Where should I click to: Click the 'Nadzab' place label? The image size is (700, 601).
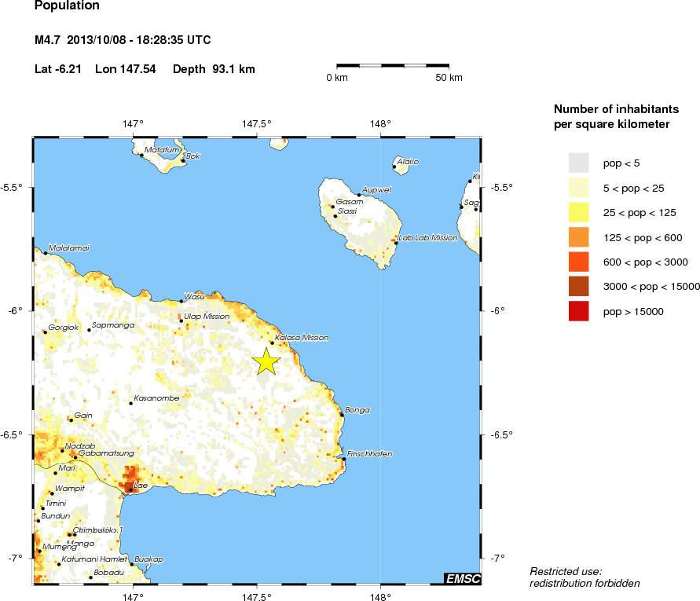coord(80,445)
